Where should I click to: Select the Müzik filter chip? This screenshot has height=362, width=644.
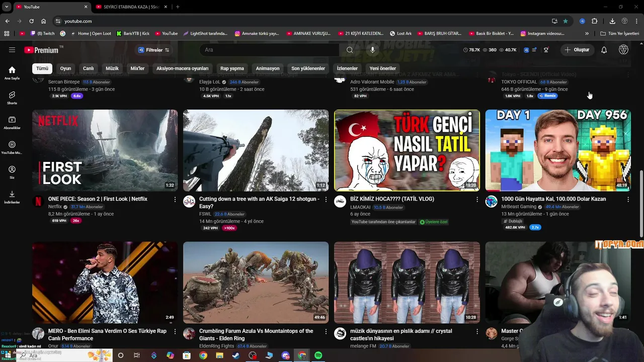(x=112, y=68)
